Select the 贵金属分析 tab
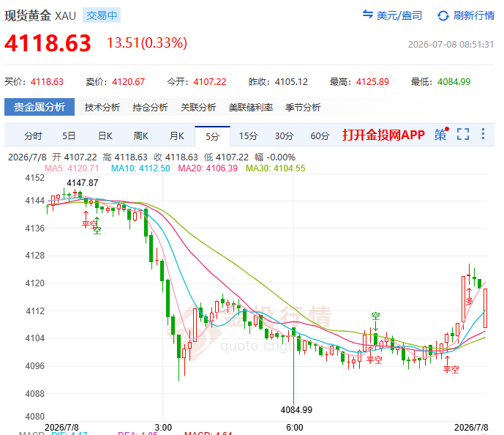 tap(40, 107)
